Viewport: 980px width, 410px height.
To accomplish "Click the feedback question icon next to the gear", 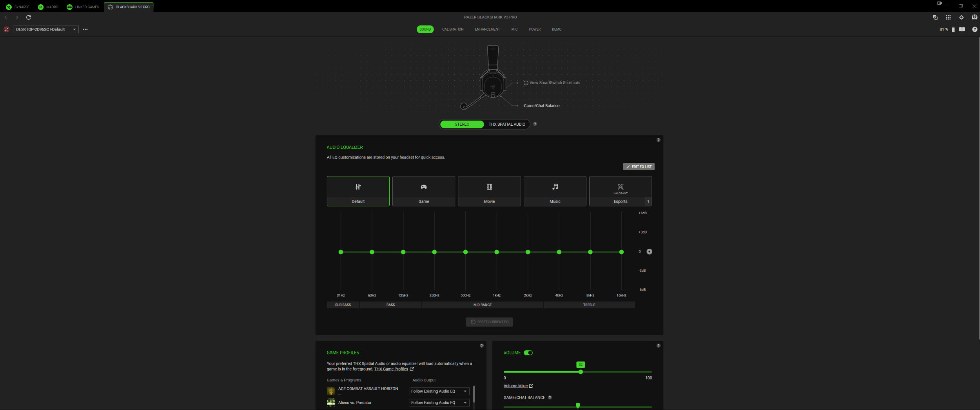I will (975, 17).
